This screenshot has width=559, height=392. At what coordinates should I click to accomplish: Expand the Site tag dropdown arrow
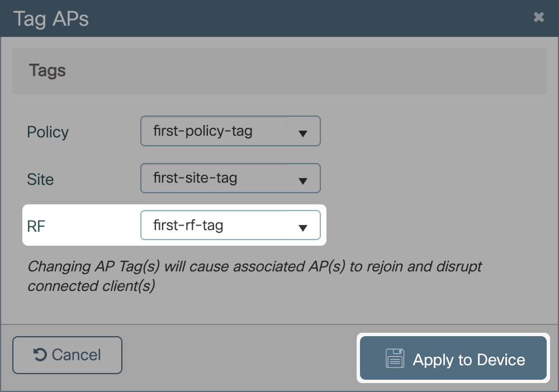click(x=303, y=180)
